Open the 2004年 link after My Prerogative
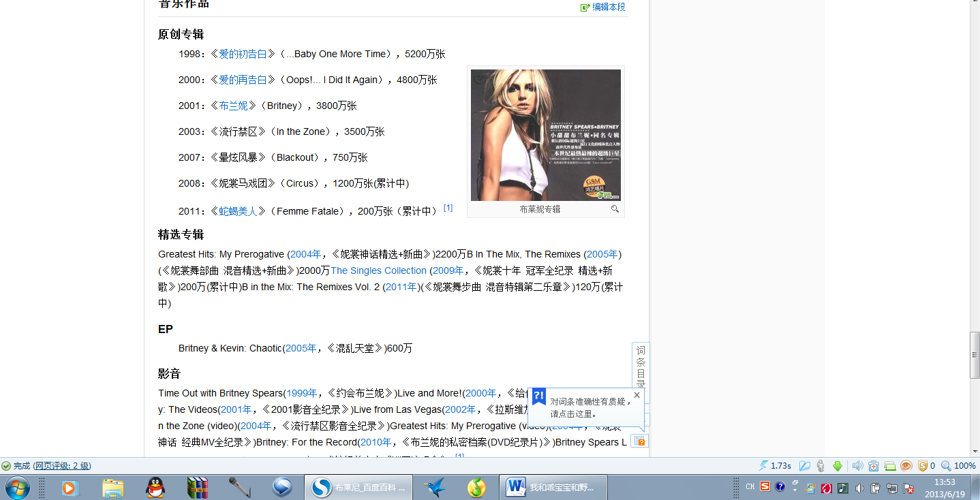The image size is (980, 500). pos(306,254)
